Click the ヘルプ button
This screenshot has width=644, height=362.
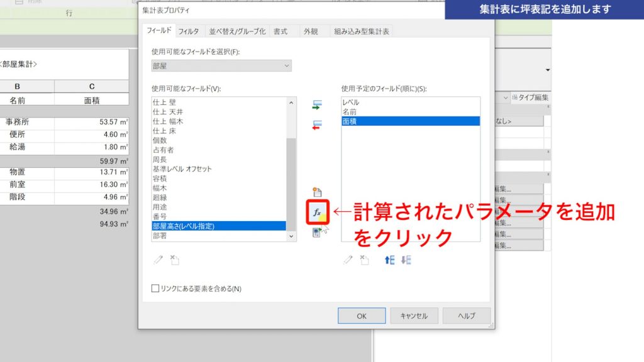point(466,315)
